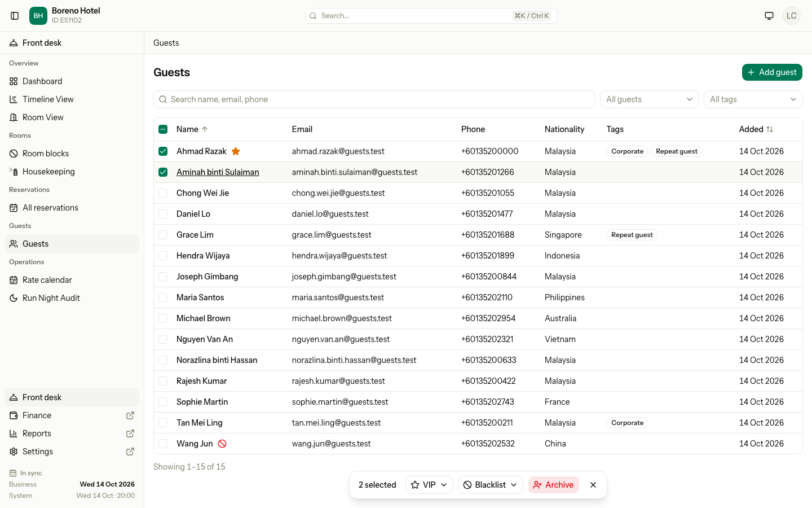Click the Repeat guest tag on Grace Lim
812x508 pixels.
[x=632, y=235]
